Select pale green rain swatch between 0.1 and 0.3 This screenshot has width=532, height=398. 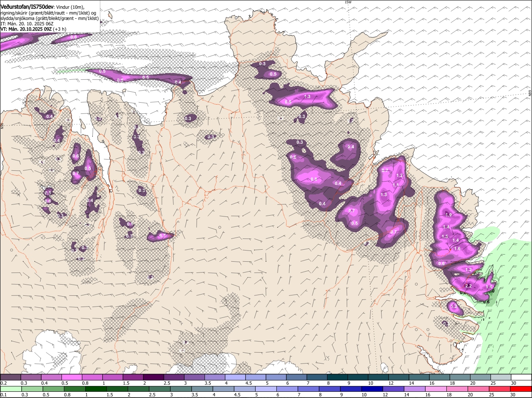click(10, 389)
